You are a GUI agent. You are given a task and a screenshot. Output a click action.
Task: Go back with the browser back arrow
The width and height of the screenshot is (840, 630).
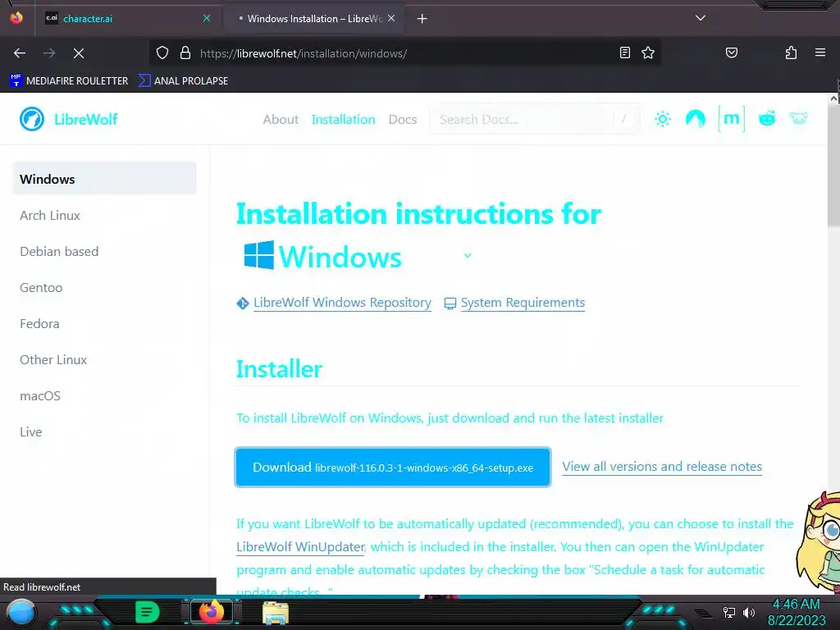point(20,53)
